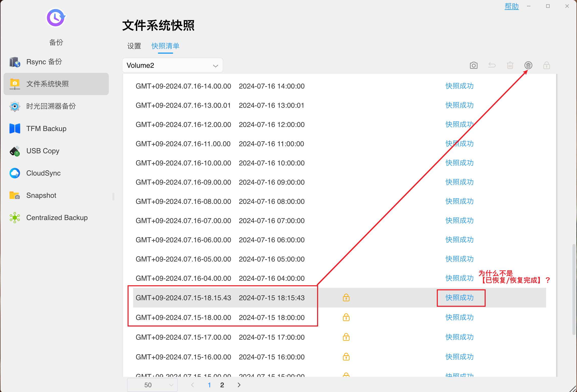Open USB Copy from sidebar
Image resolution: width=577 pixels, height=392 pixels.
[43, 151]
